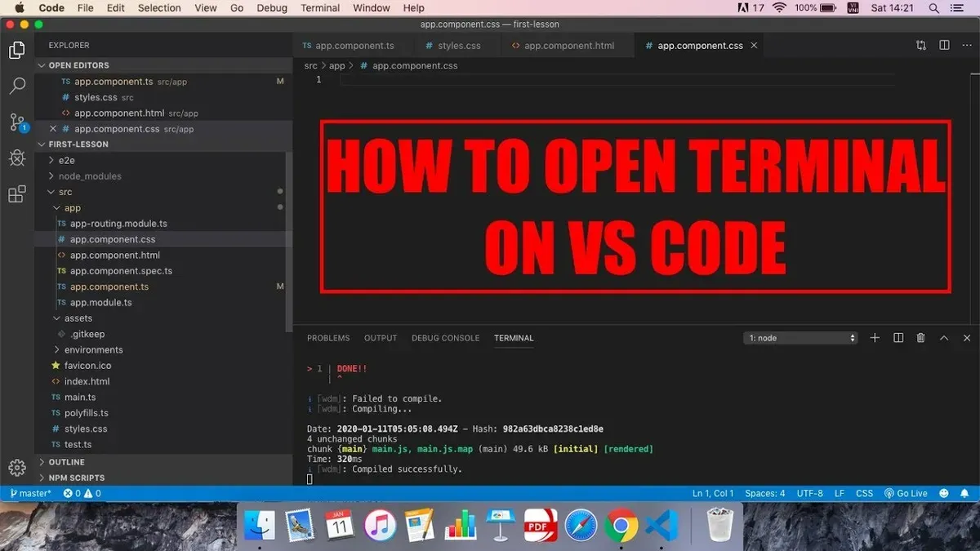980x551 pixels.
Task: Click the master branch indicator in status bar
Action: coord(30,493)
